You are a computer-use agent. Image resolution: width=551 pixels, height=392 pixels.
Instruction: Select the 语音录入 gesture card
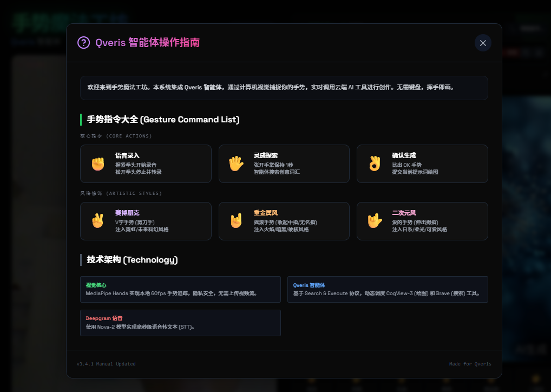tap(146, 164)
